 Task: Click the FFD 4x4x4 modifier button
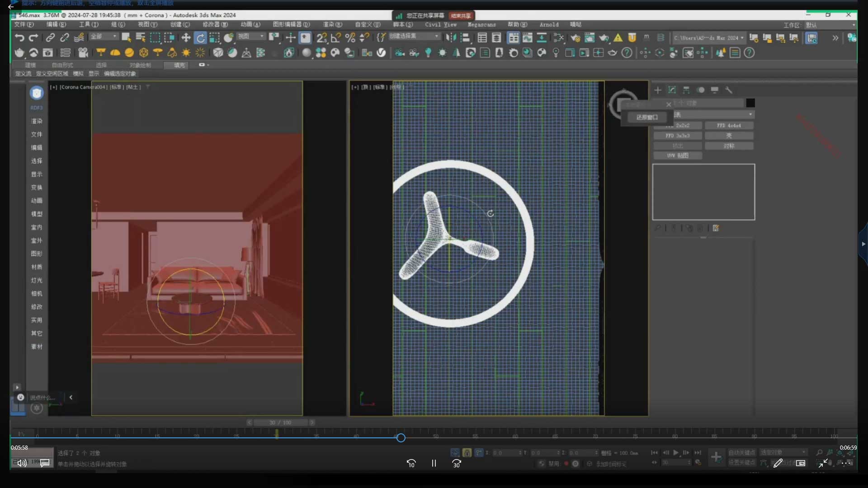[729, 126]
